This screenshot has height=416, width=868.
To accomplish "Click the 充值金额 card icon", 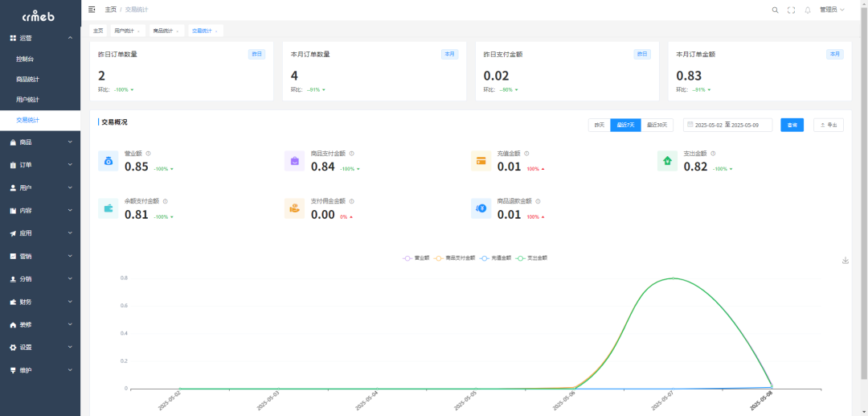I will point(481,161).
